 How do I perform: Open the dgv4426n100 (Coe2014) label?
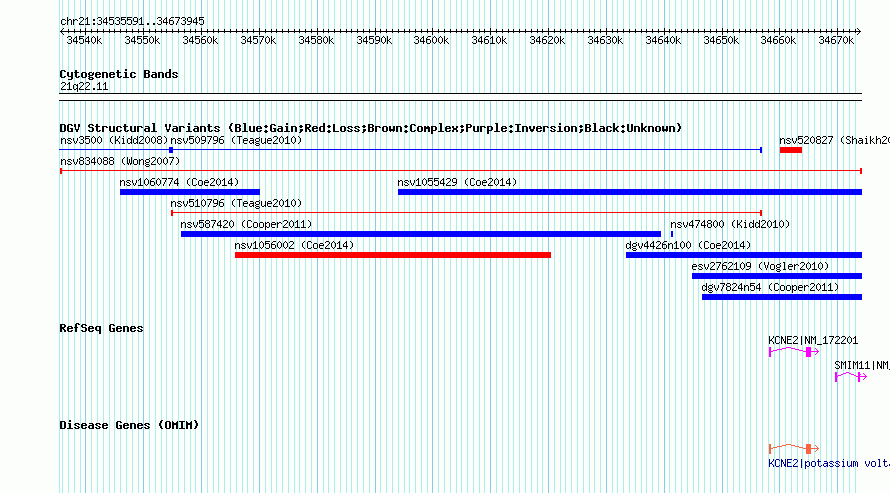coord(688,245)
